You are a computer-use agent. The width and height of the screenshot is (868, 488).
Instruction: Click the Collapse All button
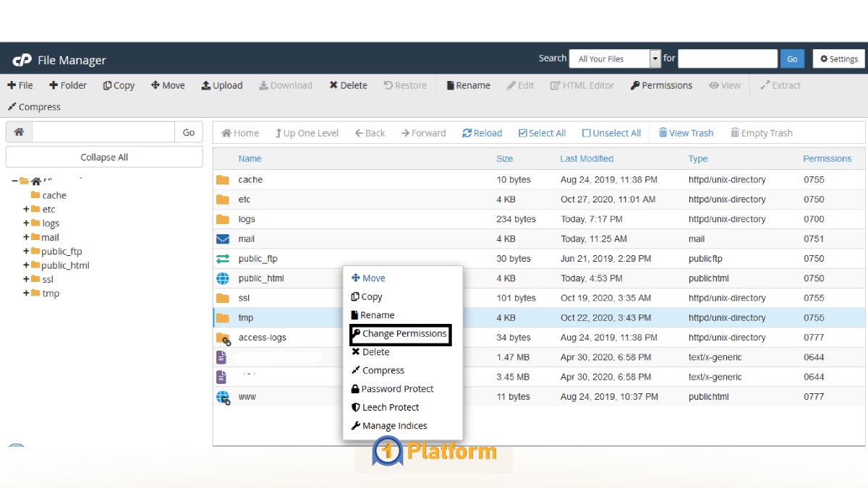point(103,156)
